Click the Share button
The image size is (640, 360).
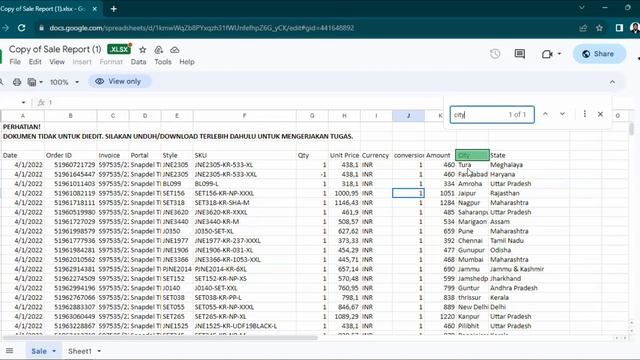click(599, 54)
